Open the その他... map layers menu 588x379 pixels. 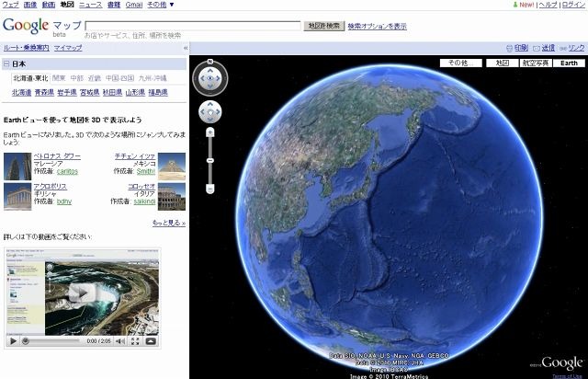pos(461,63)
